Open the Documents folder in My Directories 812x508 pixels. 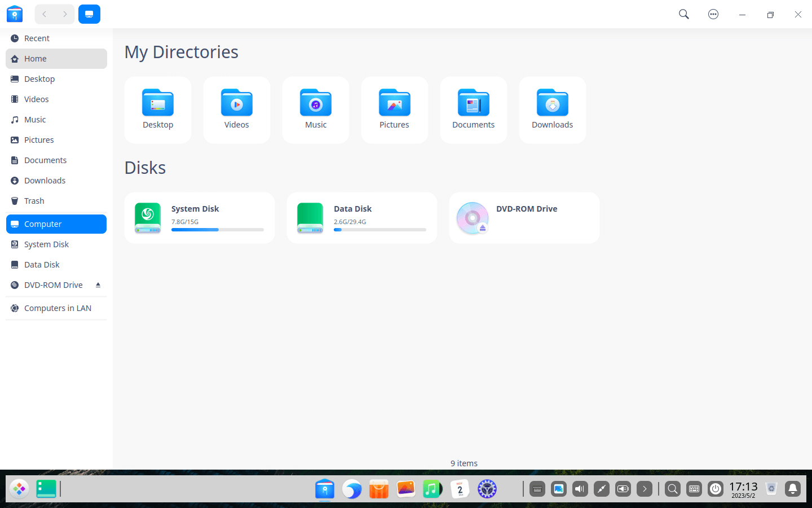click(473, 110)
